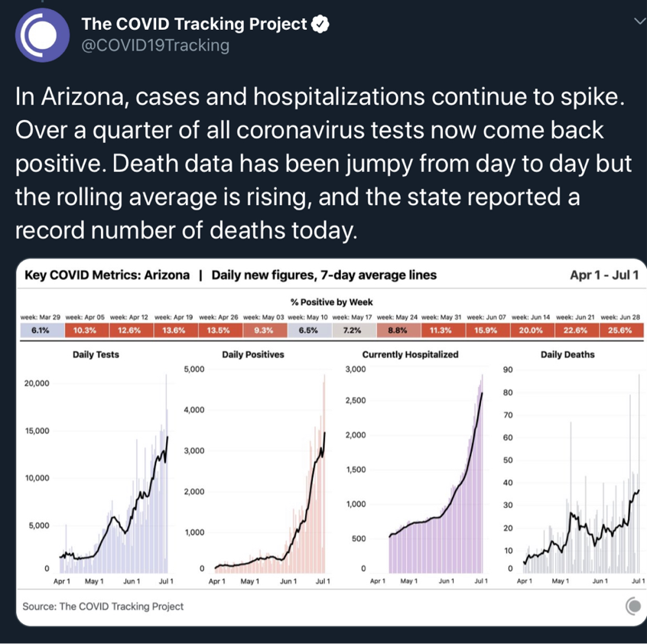Image resolution: width=647 pixels, height=644 pixels.
Task: Click the verified badge beside the account name
Action: 320,24
